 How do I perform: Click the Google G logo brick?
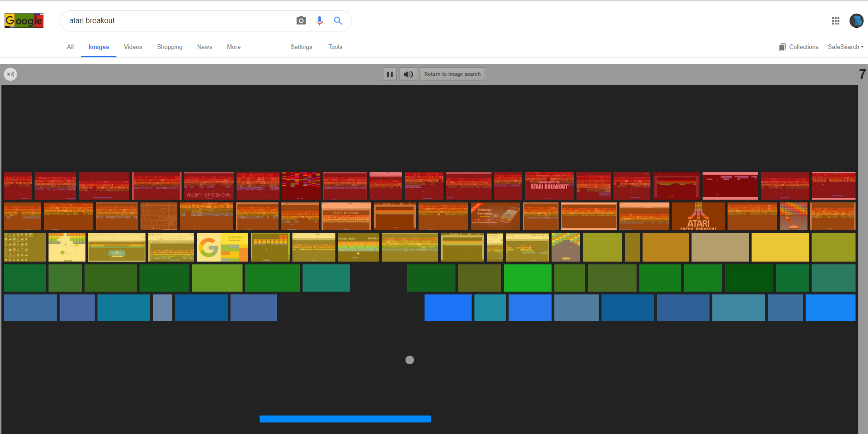(x=222, y=247)
